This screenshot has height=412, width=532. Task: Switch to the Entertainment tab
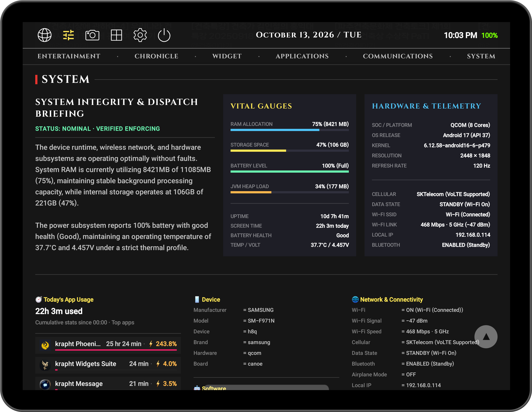pos(69,56)
